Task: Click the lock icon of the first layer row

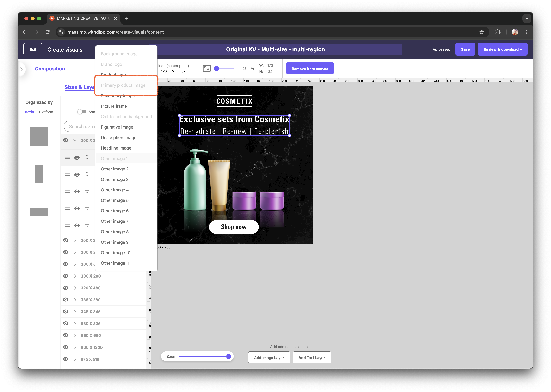Action: pos(87,158)
